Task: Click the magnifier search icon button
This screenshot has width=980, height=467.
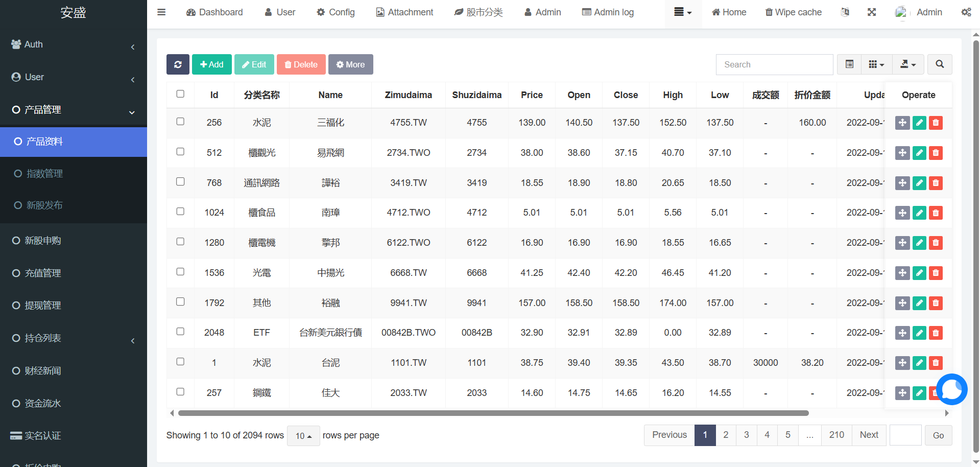Action: (x=939, y=64)
